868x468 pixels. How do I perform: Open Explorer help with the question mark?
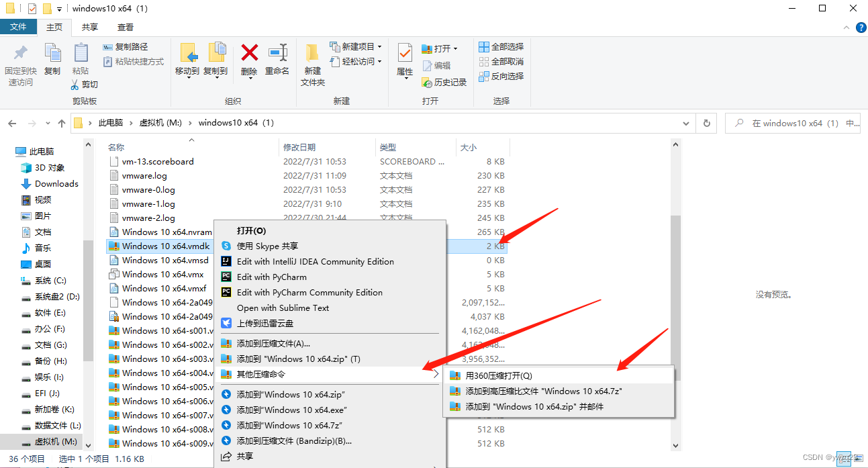click(x=861, y=27)
